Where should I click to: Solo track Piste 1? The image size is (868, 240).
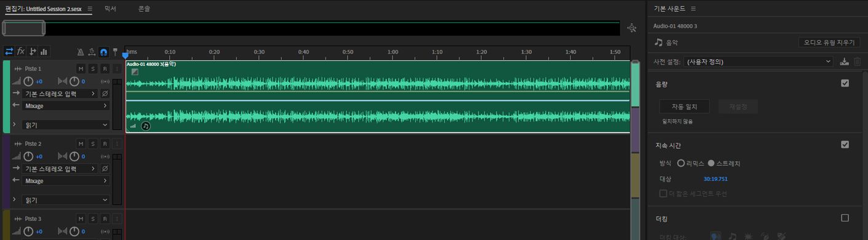[93, 68]
